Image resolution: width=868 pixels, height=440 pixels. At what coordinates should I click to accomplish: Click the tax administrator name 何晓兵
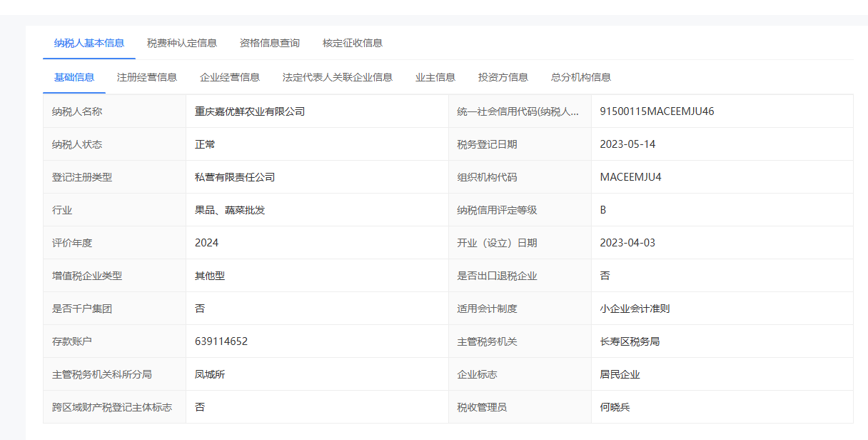pyautogui.click(x=615, y=407)
